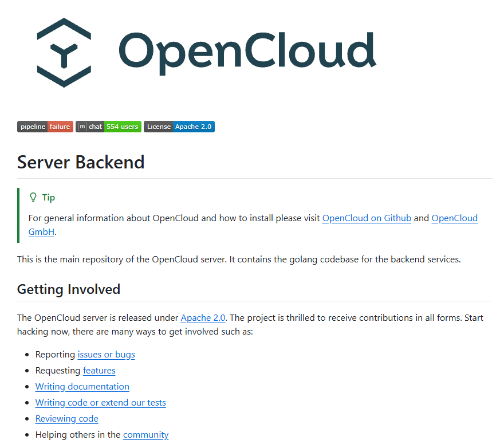Click the Writing code or extend our tests link
The image size is (504, 448).
pos(100,402)
